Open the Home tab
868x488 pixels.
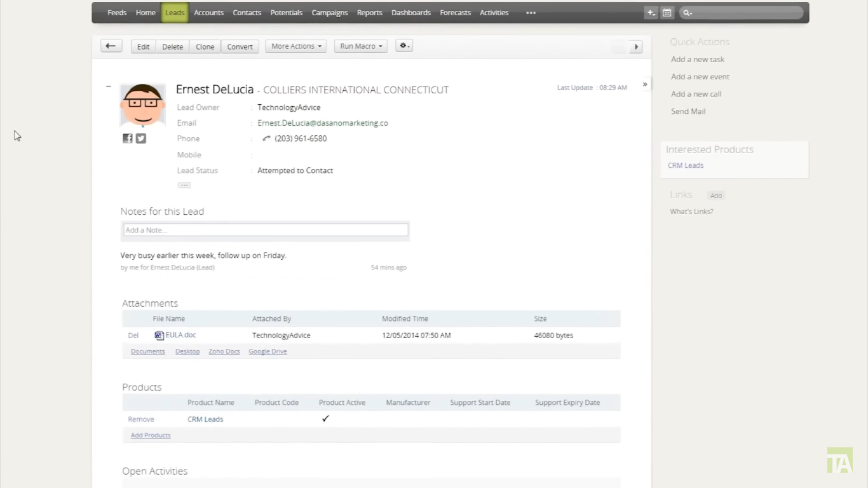tap(146, 13)
